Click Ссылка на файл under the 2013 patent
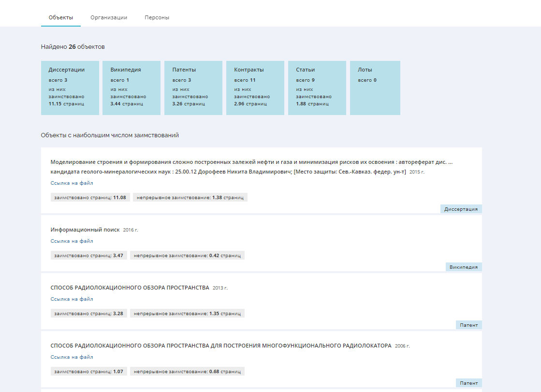The height and width of the screenshot is (392, 541). pos(72,299)
